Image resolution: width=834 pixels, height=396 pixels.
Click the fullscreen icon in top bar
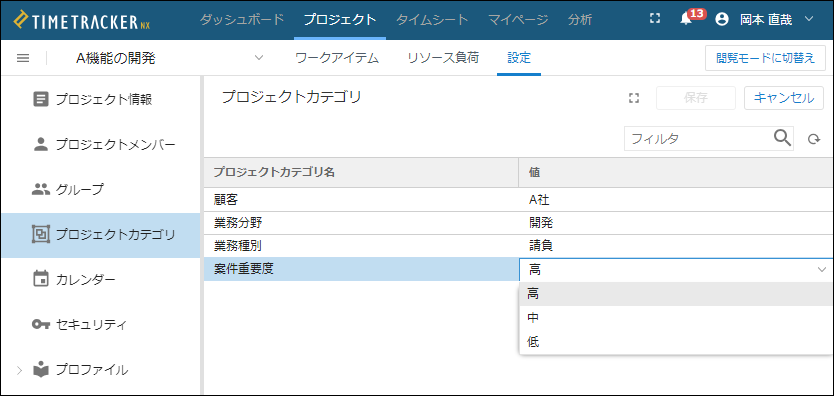pyautogui.click(x=655, y=19)
